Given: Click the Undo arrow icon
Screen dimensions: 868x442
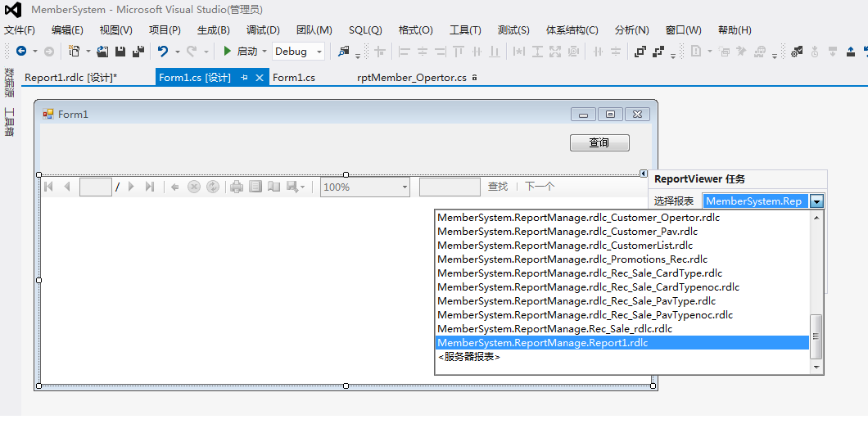Looking at the screenshot, I should point(163,52).
